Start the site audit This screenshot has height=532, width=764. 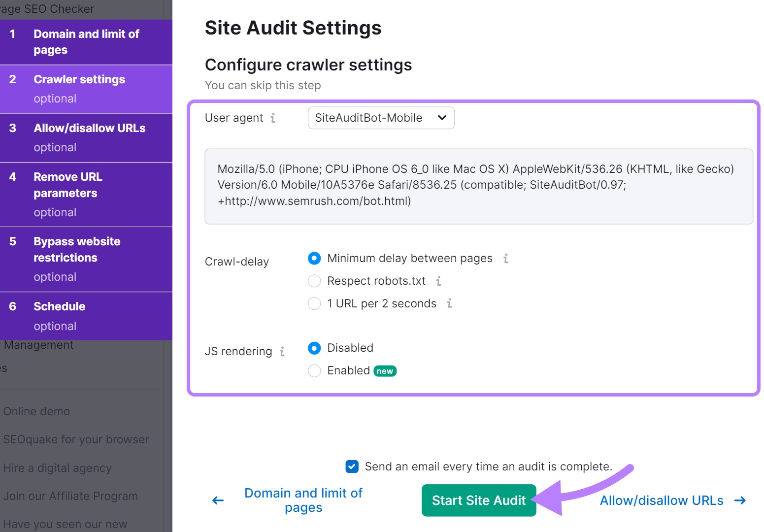(478, 500)
